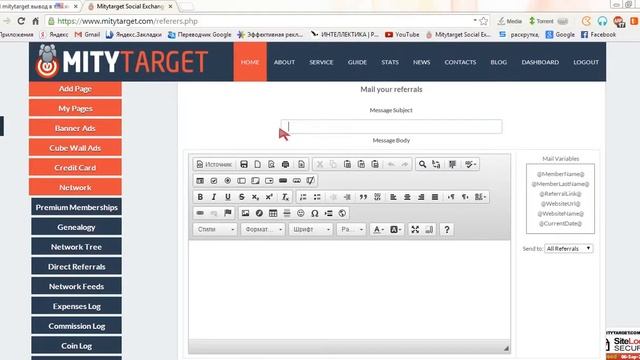Click the New Page editor icon
640x360 pixels.
point(258,164)
